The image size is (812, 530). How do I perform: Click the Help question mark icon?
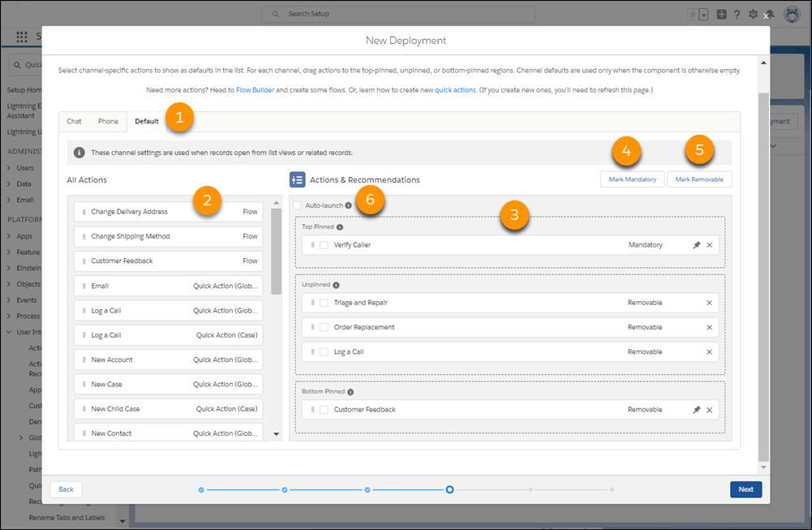[x=737, y=14]
